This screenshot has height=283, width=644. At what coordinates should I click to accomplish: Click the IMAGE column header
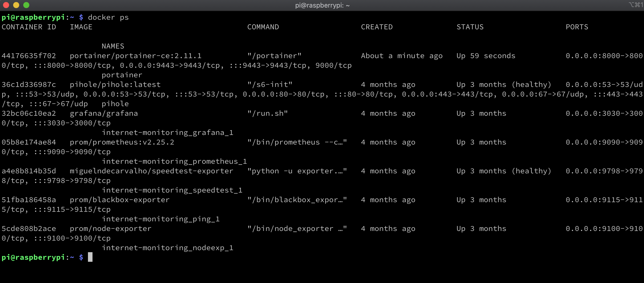(x=81, y=27)
